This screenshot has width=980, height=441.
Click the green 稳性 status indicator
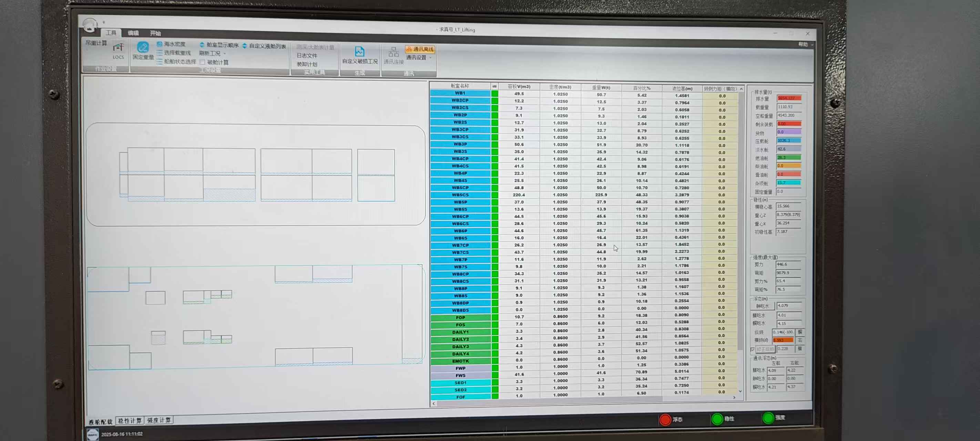[x=717, y=419]
